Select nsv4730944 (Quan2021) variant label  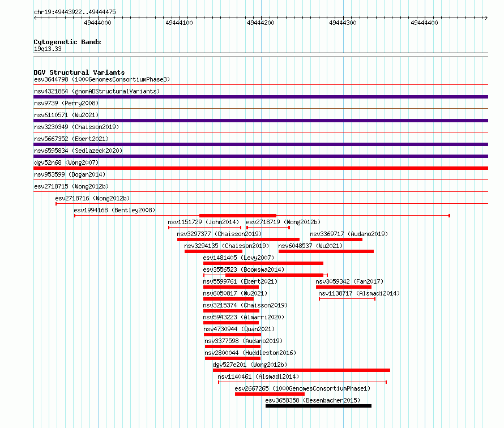pyautogui.click(x=239, y=329)
